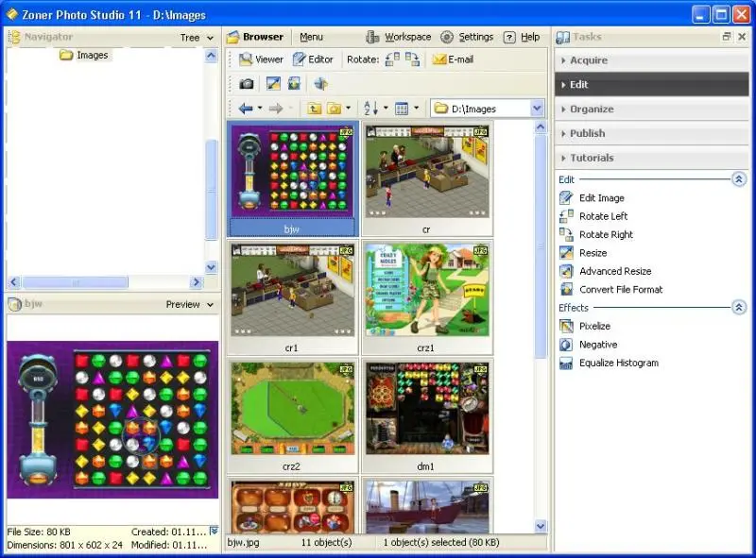756x558 pixels.
Task: Select the dark Edit task group header
Action: (x=652, y=84)
